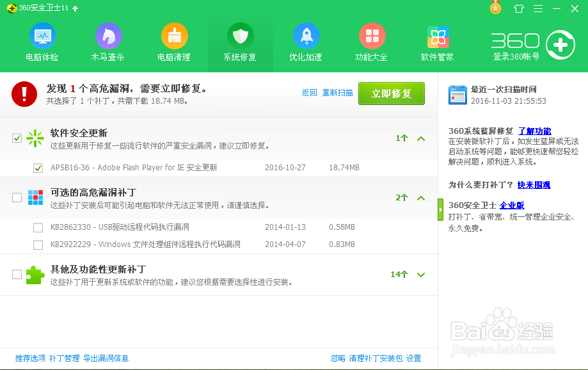The height and width of the screenshot is (370, 588).
Task: Click the 2014-01-13 date cell
Action: [x=285, y=227]
